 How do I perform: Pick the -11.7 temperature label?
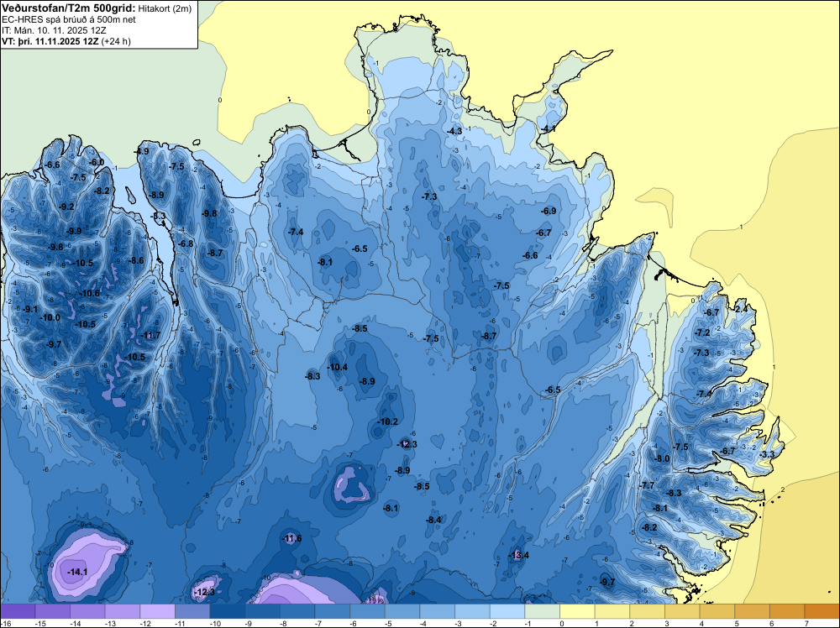pyautogui.click(x=150, y=335)
